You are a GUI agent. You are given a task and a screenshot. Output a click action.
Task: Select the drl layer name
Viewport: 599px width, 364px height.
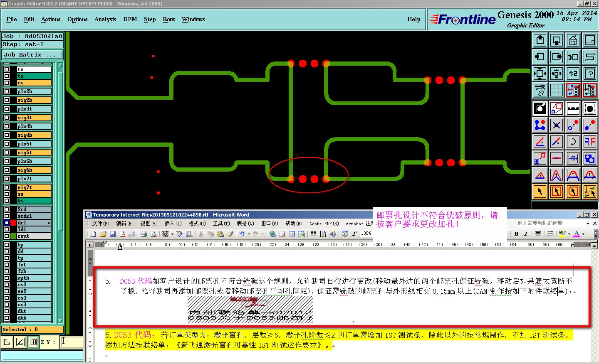point(34,223)
